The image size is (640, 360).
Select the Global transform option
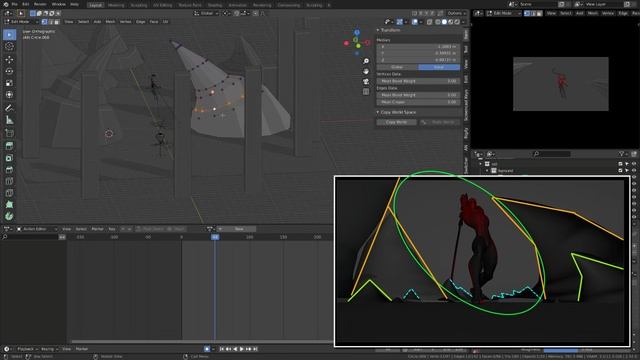click(x=397, y=67)
